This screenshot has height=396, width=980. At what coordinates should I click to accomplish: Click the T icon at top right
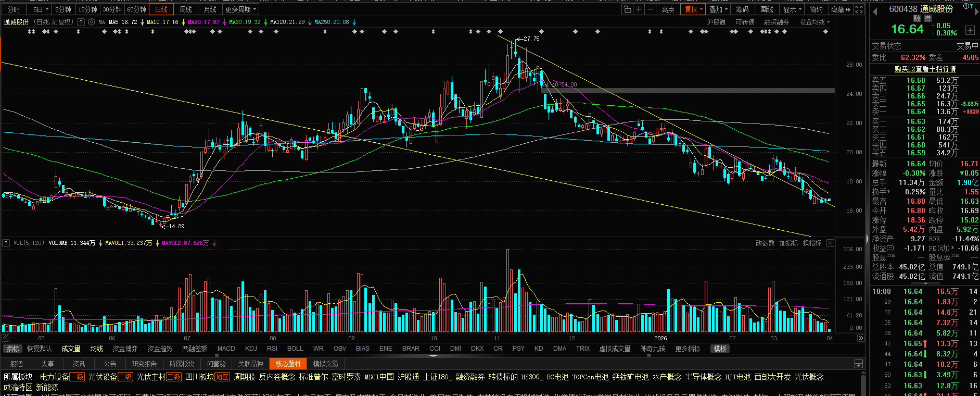click(x=971, y=6)
